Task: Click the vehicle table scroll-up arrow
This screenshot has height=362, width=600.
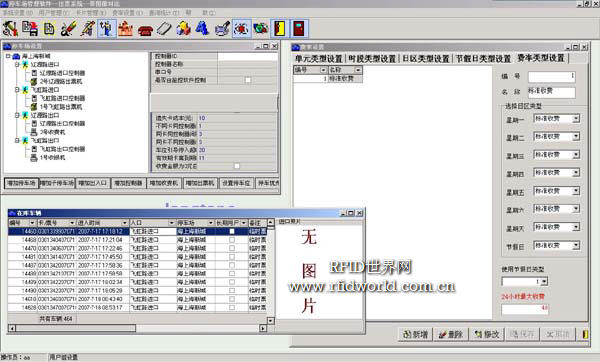Action: tap(270, 222)
